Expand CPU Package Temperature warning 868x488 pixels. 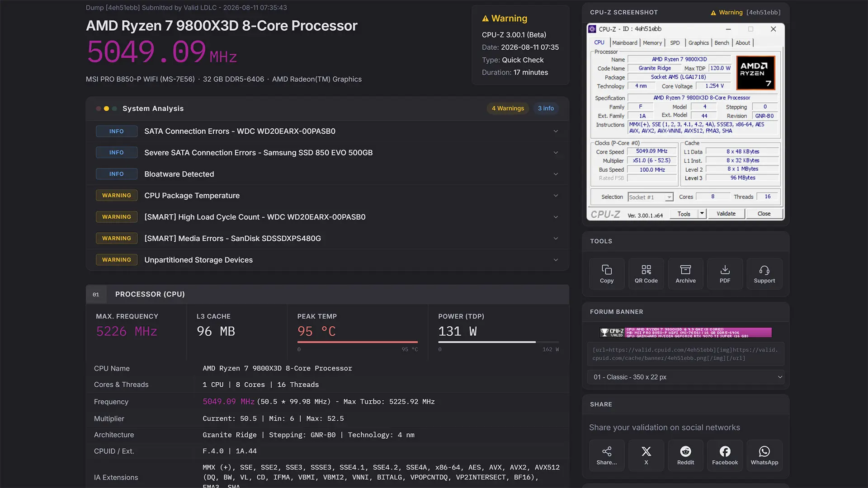[x=327, y=196]
